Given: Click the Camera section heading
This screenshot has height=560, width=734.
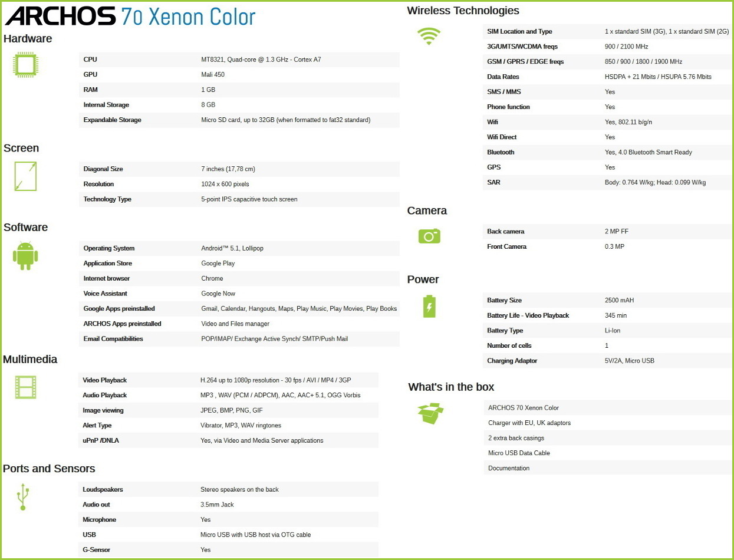Looking at the screenshot, I should coord(427,211).
